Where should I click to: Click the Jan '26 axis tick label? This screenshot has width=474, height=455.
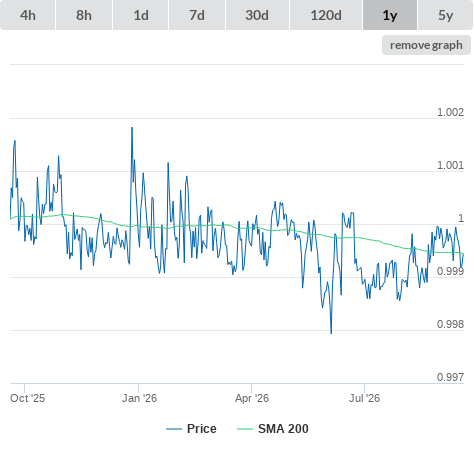tap(139, 398)
